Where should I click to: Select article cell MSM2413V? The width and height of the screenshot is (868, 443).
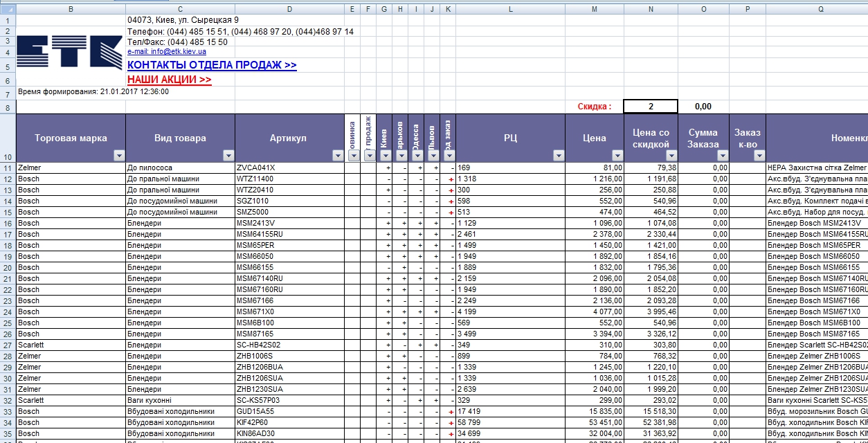click(289, 223)
